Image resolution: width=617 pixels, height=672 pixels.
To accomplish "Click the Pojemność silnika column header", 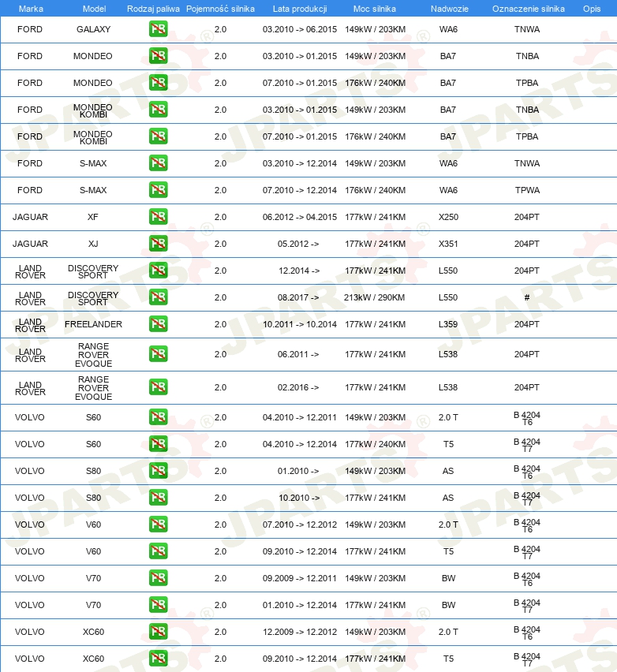I will [x=220, y=9].
